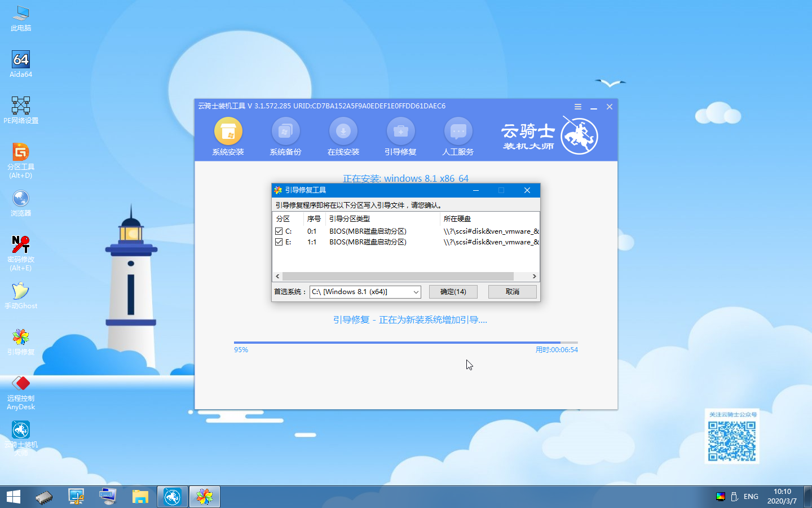The width and height of the screenshot is (812, 508).
Task: Open the Windows Start button
Action: coord(14,497)
